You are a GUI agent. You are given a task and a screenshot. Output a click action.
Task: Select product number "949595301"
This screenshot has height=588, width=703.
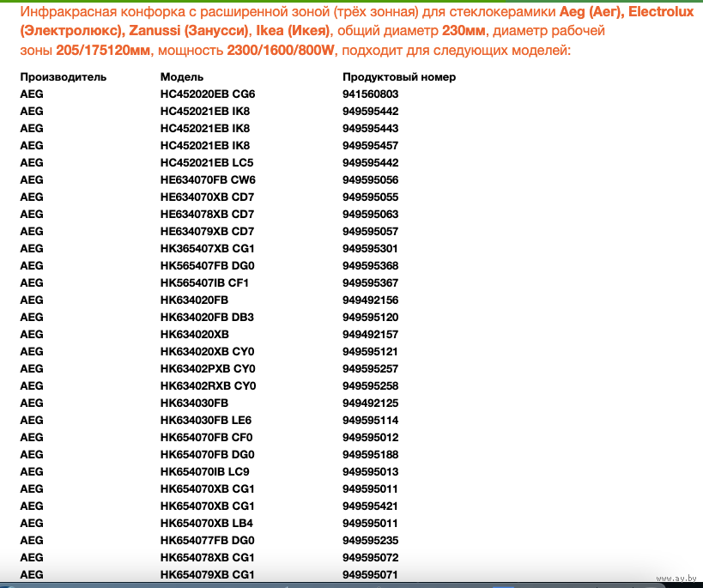pos(370,248)
